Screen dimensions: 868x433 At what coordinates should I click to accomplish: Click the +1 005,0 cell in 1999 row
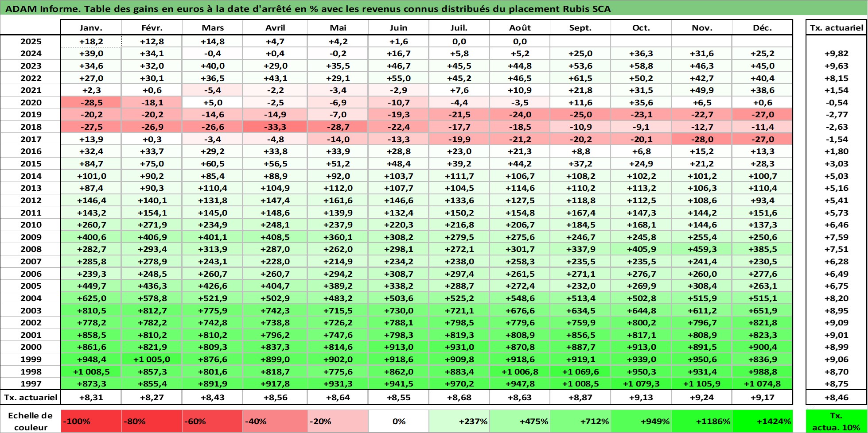point(152,360)
